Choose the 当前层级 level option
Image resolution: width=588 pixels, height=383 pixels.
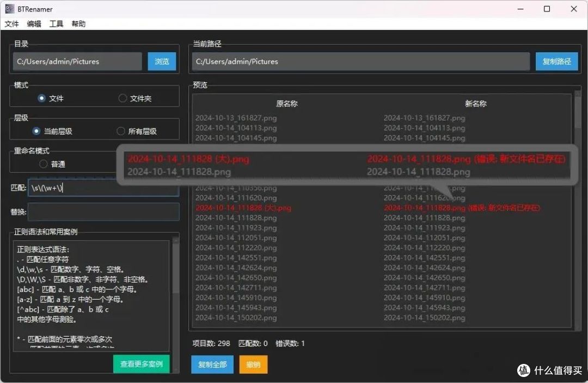coord(36,131)
